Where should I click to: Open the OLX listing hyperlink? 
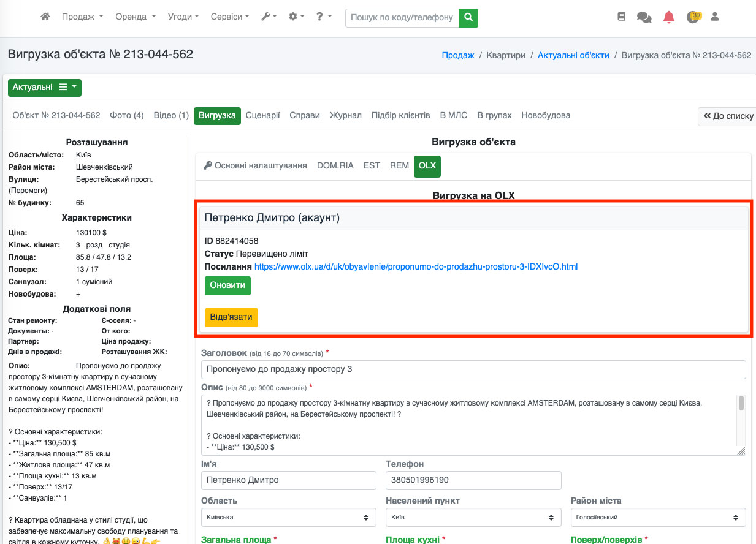tap(416, 267)
